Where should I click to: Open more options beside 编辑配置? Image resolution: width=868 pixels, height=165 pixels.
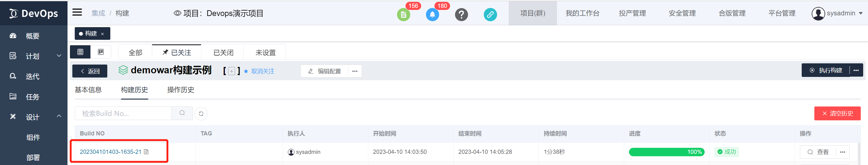pos(355,71)
